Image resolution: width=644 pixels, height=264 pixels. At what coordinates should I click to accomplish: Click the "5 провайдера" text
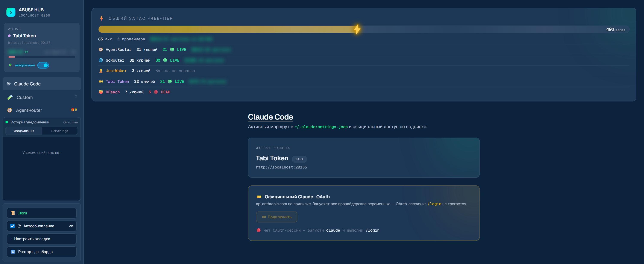pyautogui.click(x=131, y=39)
